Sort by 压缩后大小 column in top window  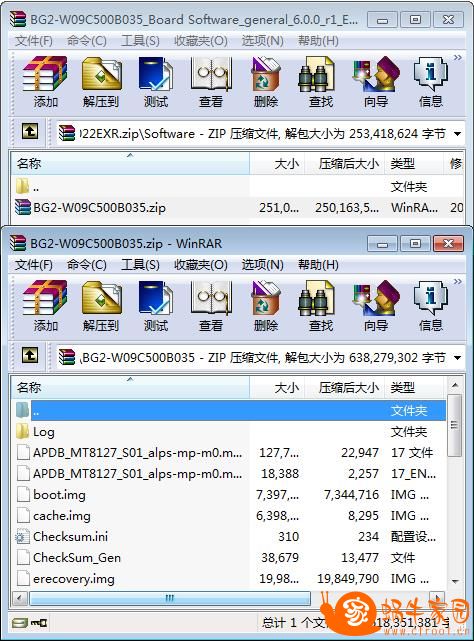tap(344, 164)
